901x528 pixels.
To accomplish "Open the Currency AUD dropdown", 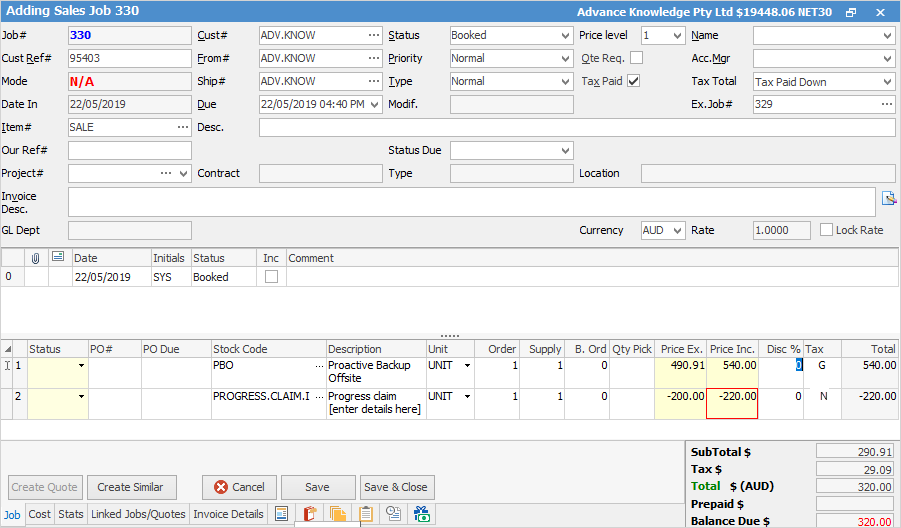I will point(676,230).
